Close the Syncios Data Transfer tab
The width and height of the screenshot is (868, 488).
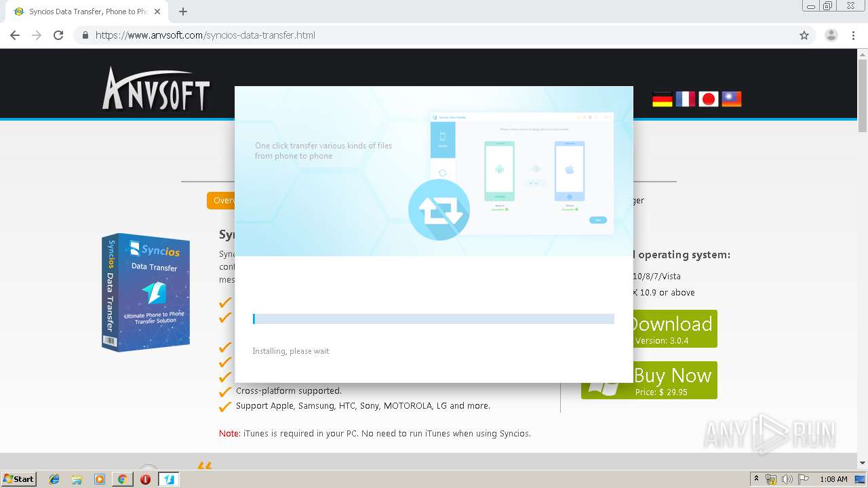(x=157, y=12)
